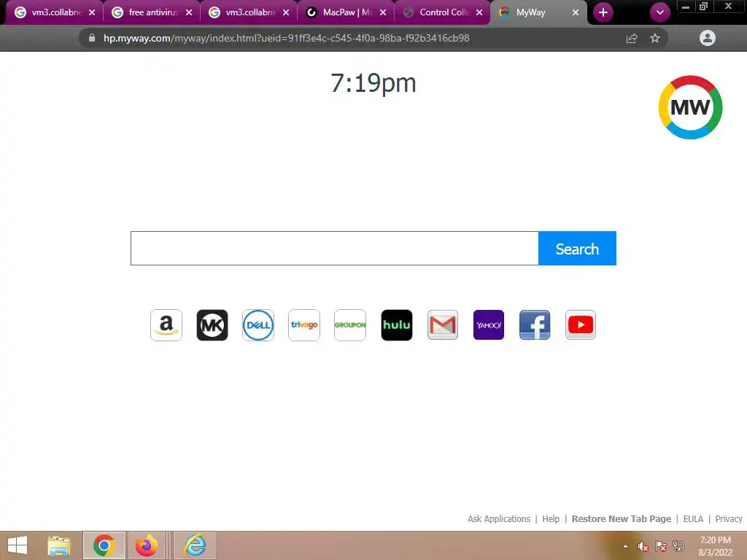
Task: Open the Chrome profile avatar menu
Action: pyautogui.click(x=708, y=38)
